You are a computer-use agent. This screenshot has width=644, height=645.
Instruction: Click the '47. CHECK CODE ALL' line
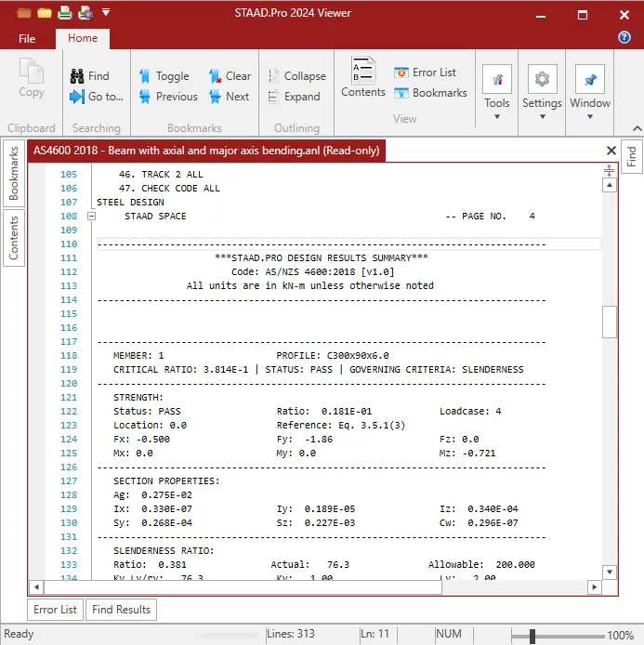pos(169,188)
